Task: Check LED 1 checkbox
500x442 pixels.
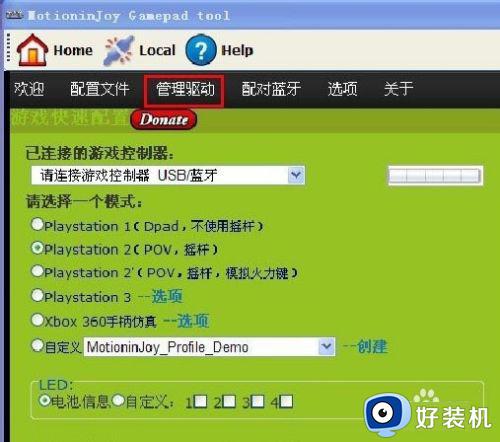Action: point(200,401)
